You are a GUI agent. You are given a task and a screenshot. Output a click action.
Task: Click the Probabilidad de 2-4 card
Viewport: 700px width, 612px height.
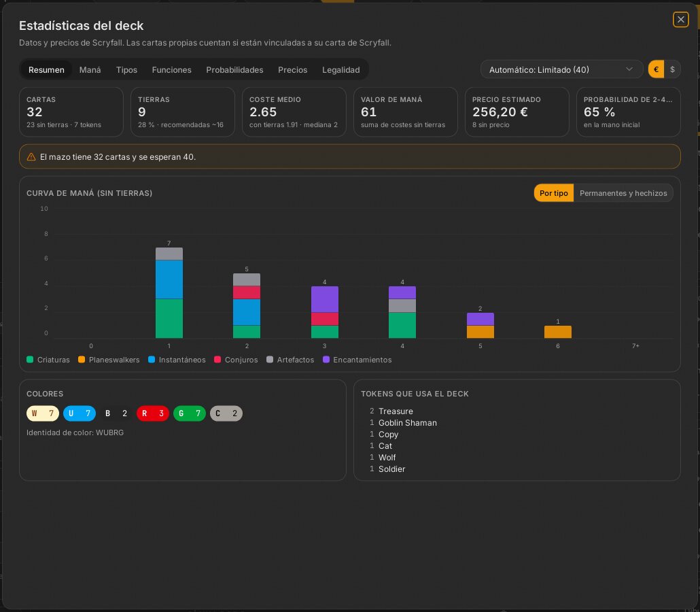coord(629,112)
